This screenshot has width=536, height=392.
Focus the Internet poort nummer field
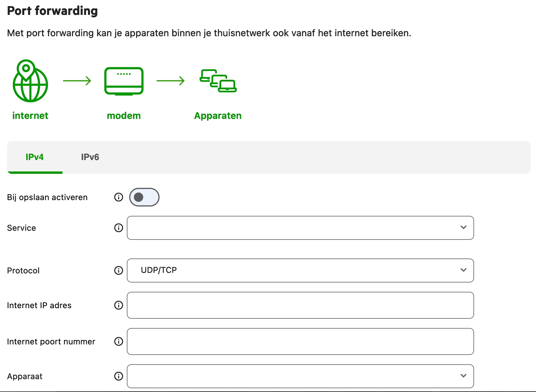[x=300, y=341]
